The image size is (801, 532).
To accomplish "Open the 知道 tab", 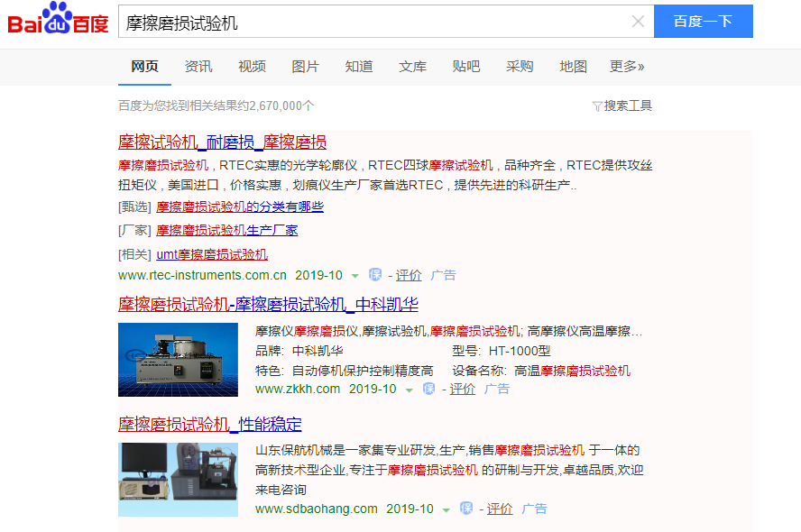I will (x=359, y=67).
